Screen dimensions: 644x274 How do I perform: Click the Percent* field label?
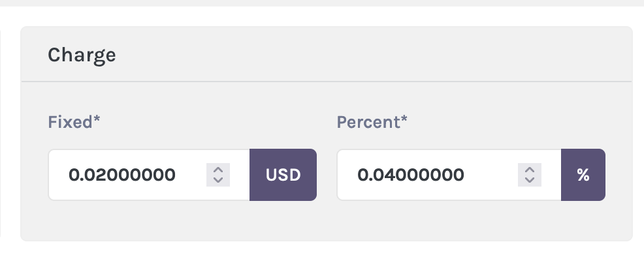[368, 122]
